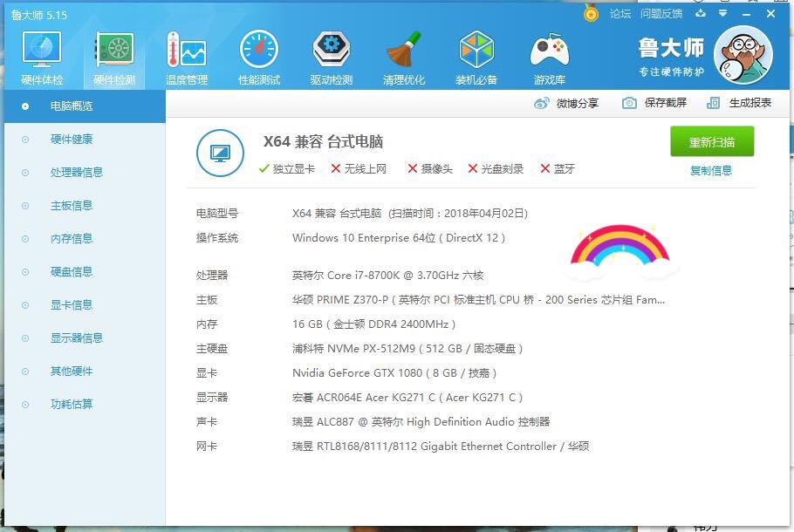Image resolution: width=794 pixels, height=532 pixels.
Task: Click 保存截屏 save screenshot text
Action: [666, 103]
